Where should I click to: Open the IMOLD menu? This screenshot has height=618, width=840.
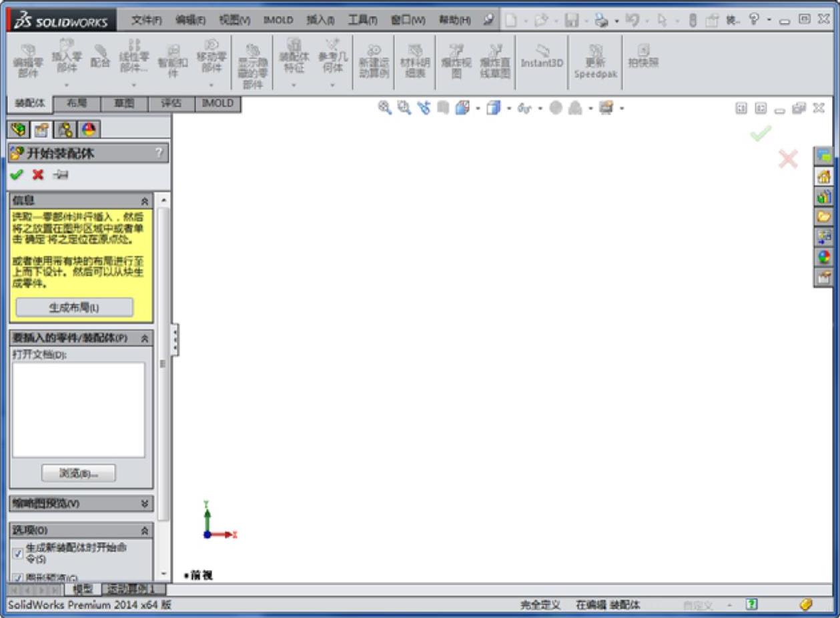point(278,21)
